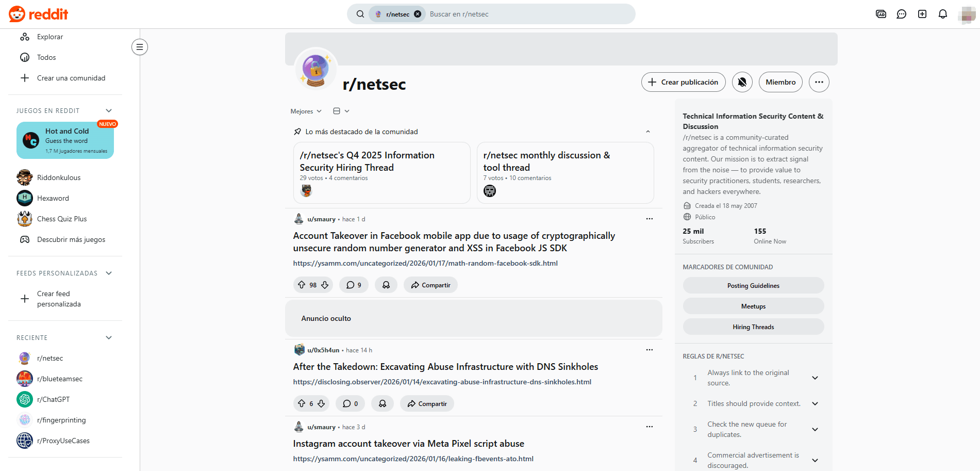
Task: Expand rule 1 Always link to original source
Action: coord(815,378)
